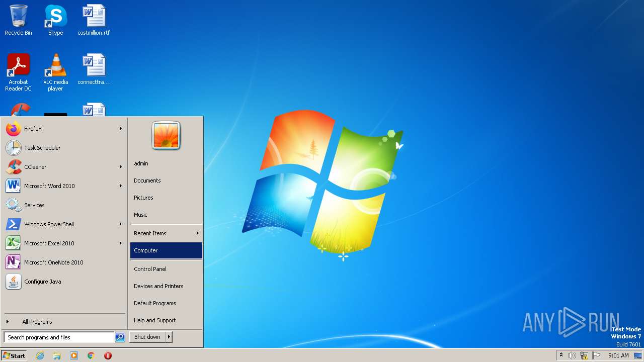Click the user account picture
644x362 pixels.
coord(166,136)
